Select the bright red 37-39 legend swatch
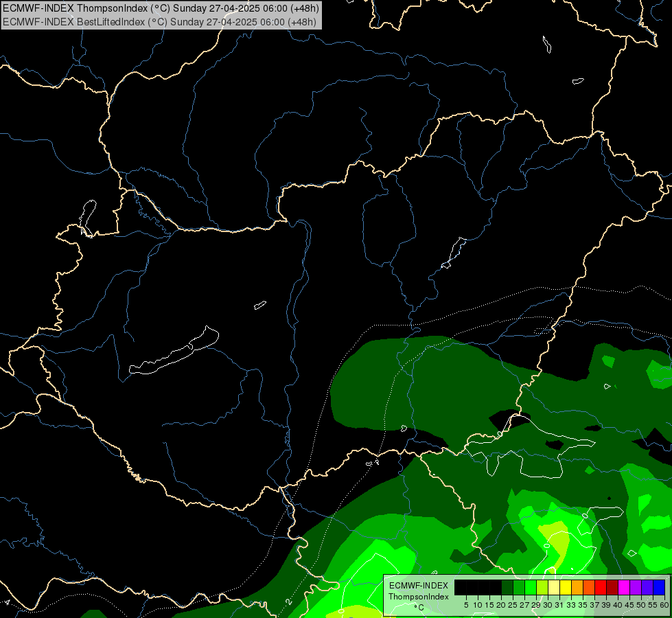 pyautogui.click(x=601, y=587)
